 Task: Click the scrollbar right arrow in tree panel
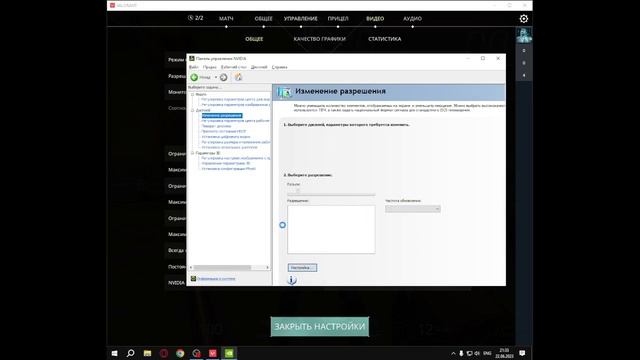pos(268,267)
